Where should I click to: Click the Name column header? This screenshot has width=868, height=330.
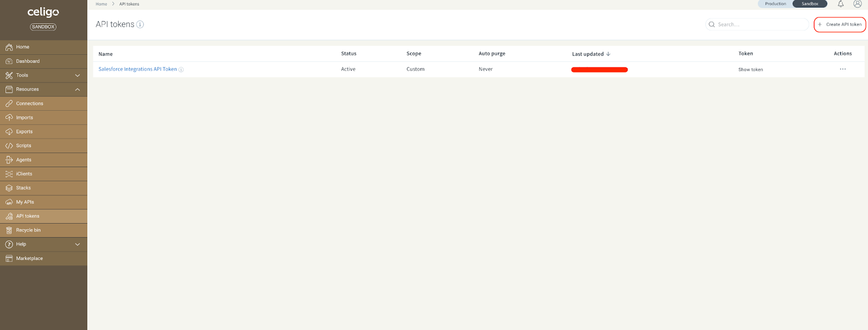point(106,54)
